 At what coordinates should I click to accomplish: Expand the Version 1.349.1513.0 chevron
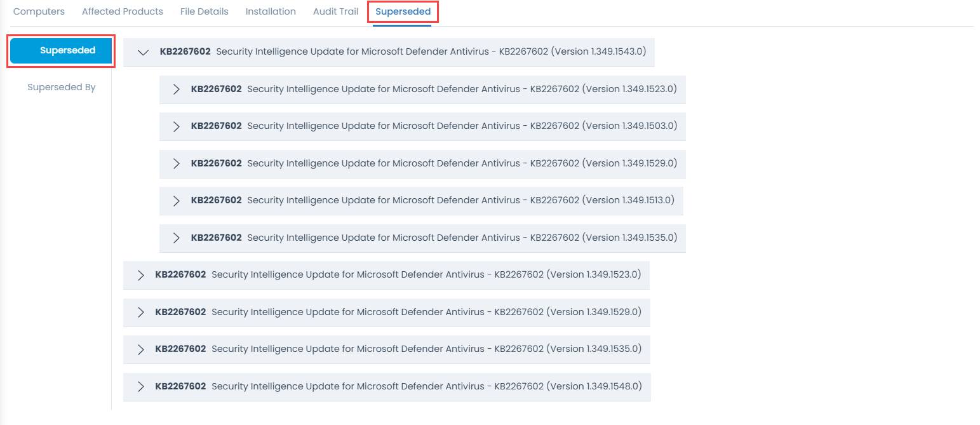pyautogui.click(x=177, y=201)
